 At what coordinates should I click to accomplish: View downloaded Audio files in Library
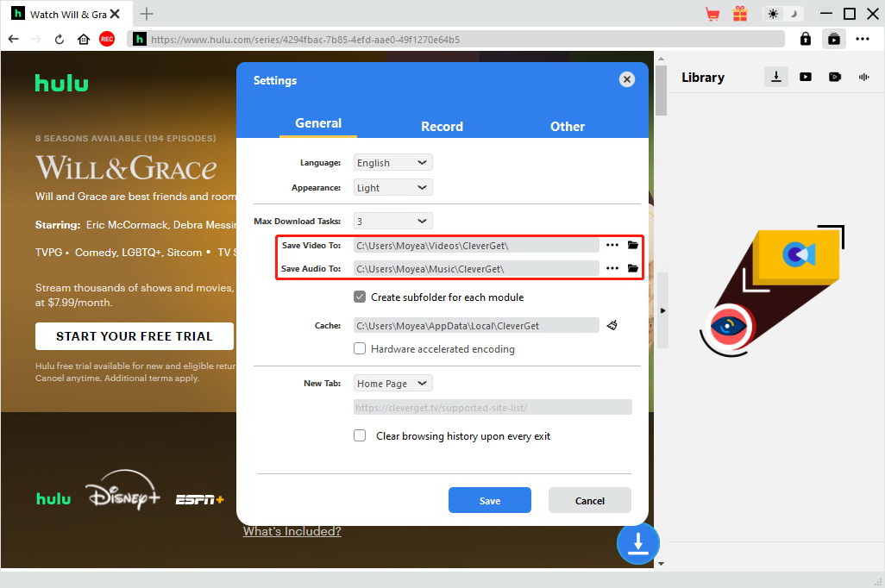863,77
